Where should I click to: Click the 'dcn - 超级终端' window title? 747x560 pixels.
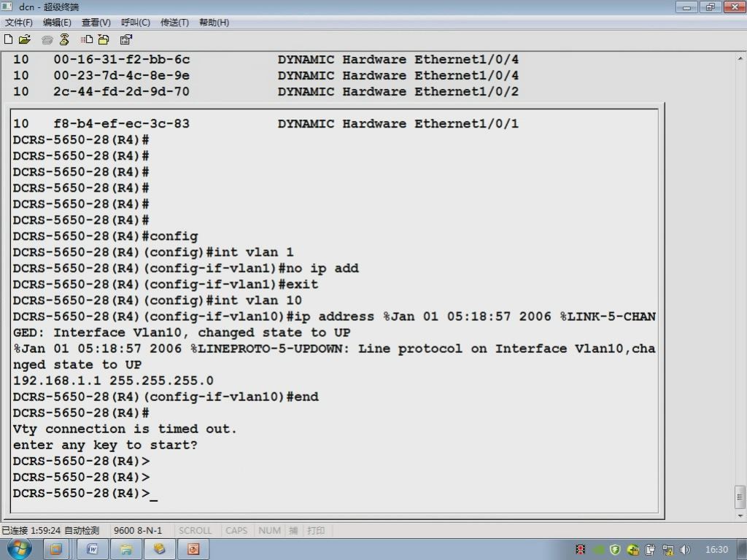[x=49, y=7]
